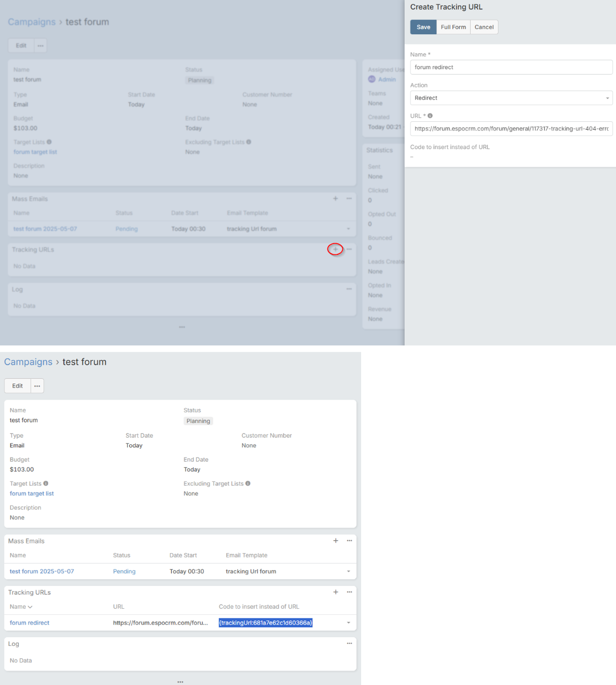Click the info icon next to the dimmed Target Lists label
This screenshot has width=616, height=685.
point(49,142)
